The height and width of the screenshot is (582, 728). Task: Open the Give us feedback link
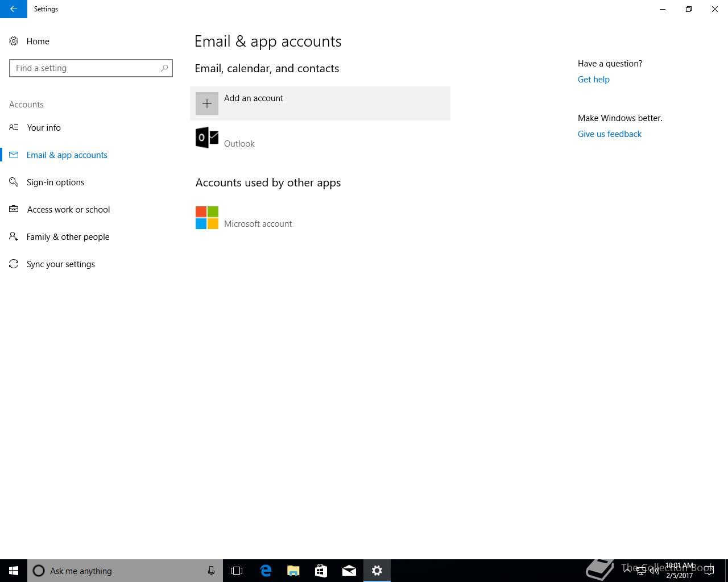click(610, 134)
